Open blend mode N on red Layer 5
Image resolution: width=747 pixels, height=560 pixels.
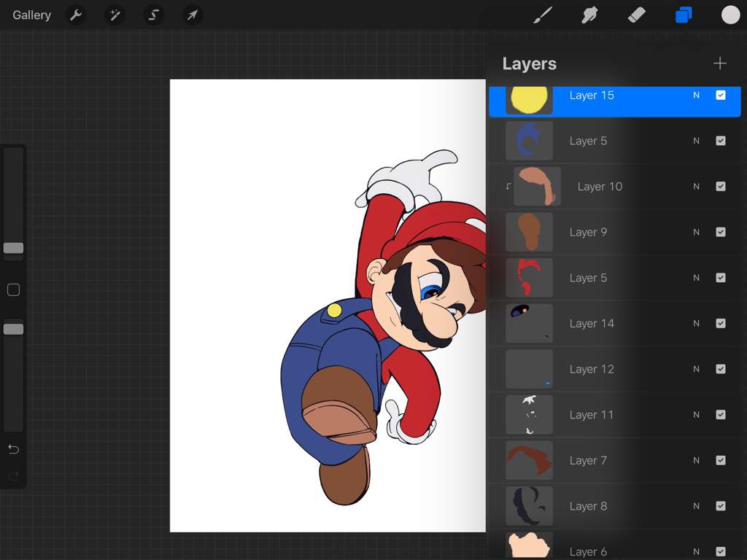(x=697, y=278)
